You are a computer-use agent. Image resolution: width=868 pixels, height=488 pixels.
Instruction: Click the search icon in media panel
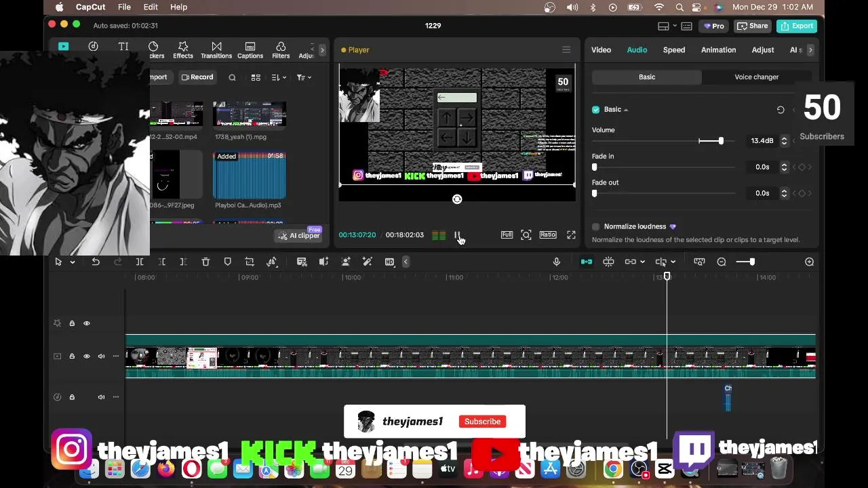pos(232,77)
